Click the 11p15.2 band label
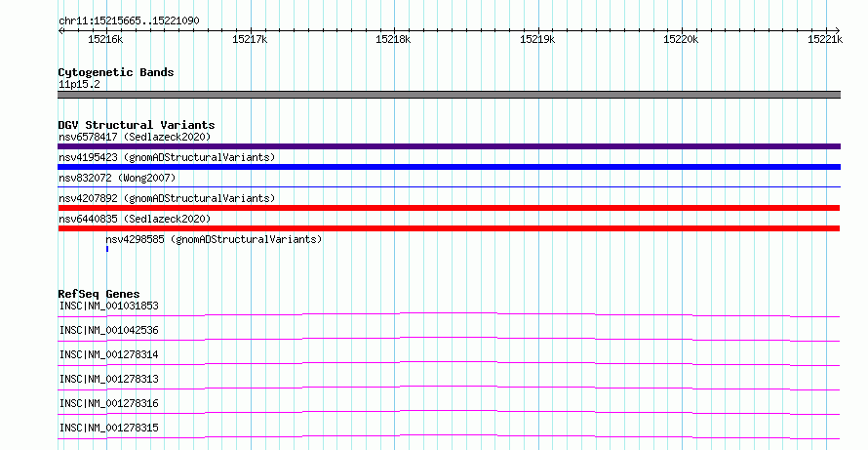Image resolution: width=868 pixels, height=450 pixels. (x=79, y=84)
